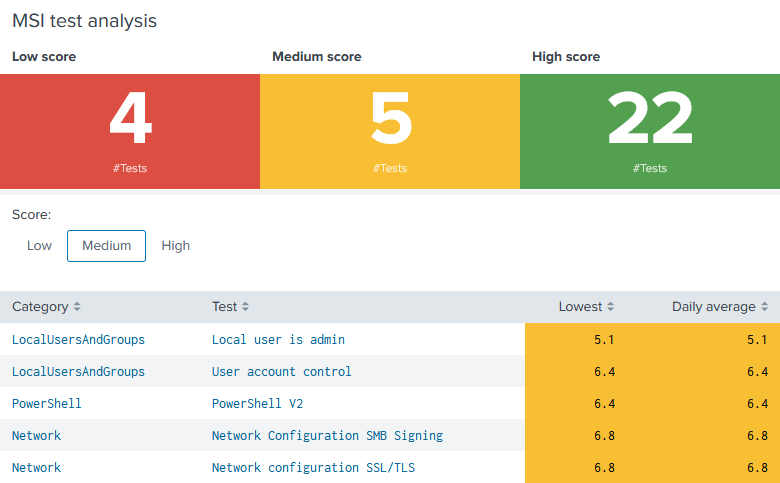
Task: Click the Daily average column header label
Action: [714, 307]
